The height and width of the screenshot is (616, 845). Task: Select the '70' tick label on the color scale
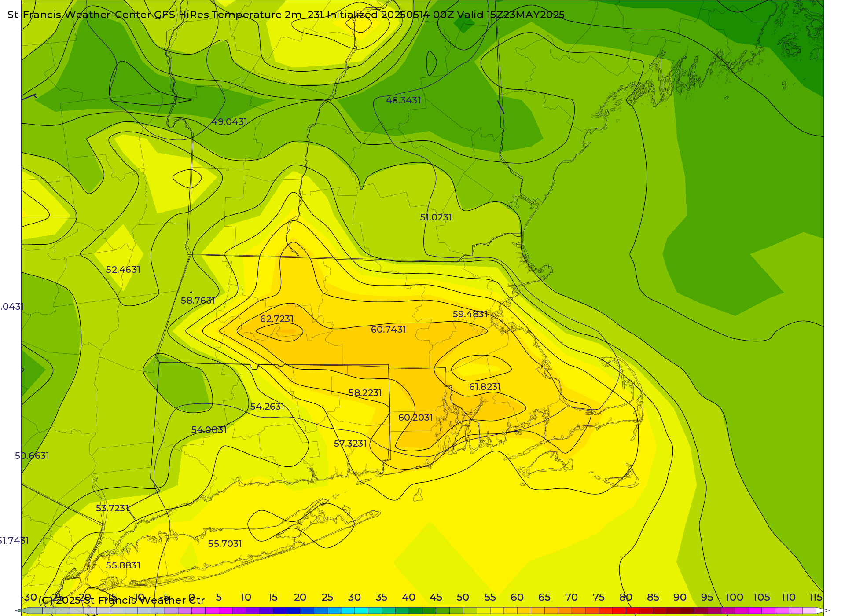tap(571, 598)
